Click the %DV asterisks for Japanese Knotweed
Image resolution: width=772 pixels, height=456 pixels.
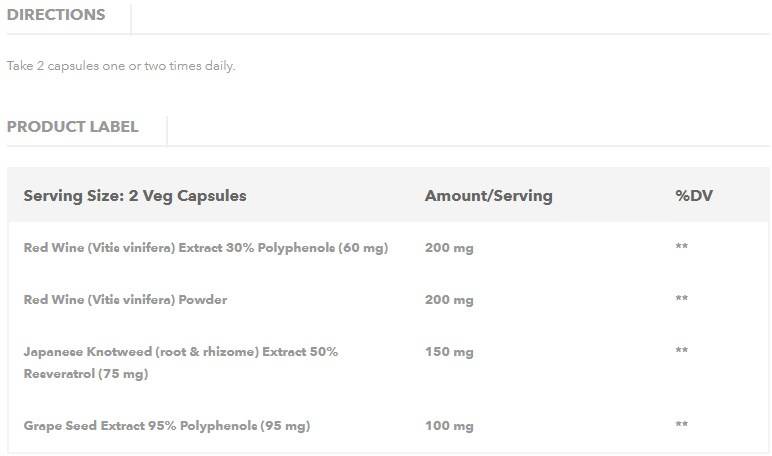682,352
